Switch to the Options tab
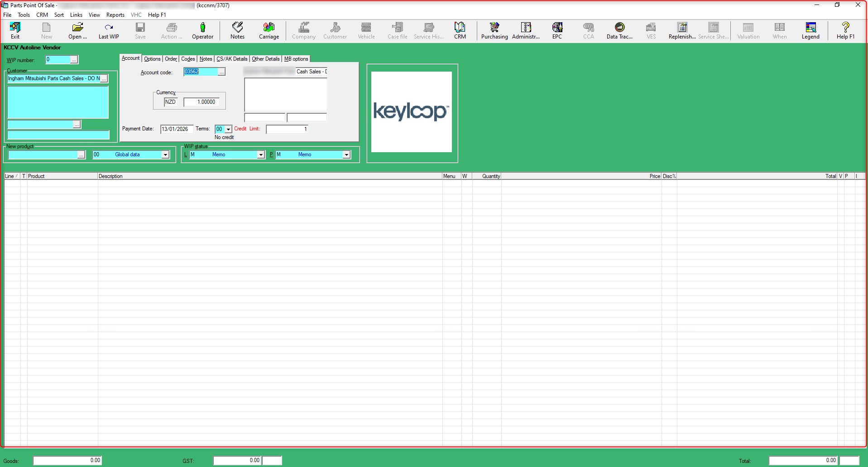868x467 pixels. coord(152,59)
